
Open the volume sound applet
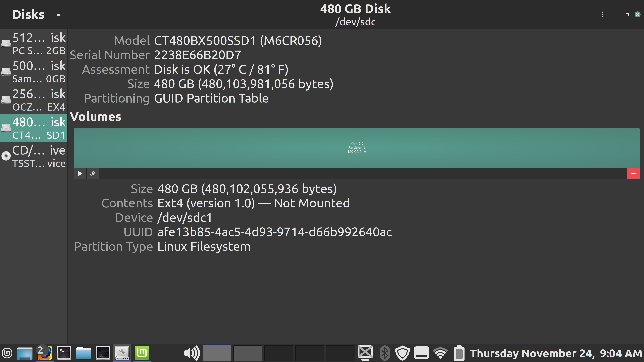point(192,353)
